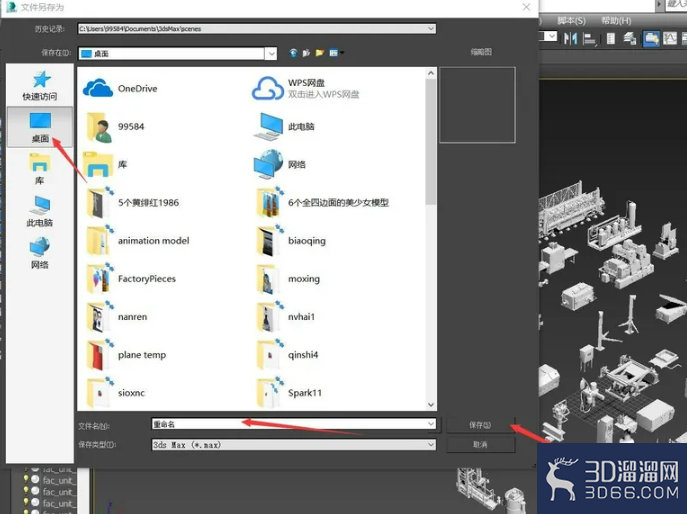Expand the 文件名 dropdown arrow
The width and height of the screenshot is (687, 514).
tap(431, 424)
